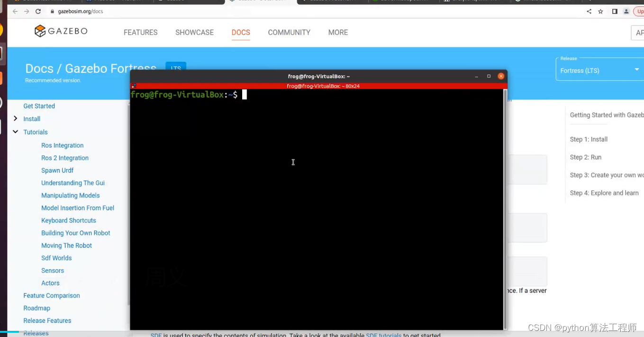Image resolution: width=644 pixels, height=337 pixels.
Task: Click the terminal pane icon in red title strip
Action: (x=134, y=86)
